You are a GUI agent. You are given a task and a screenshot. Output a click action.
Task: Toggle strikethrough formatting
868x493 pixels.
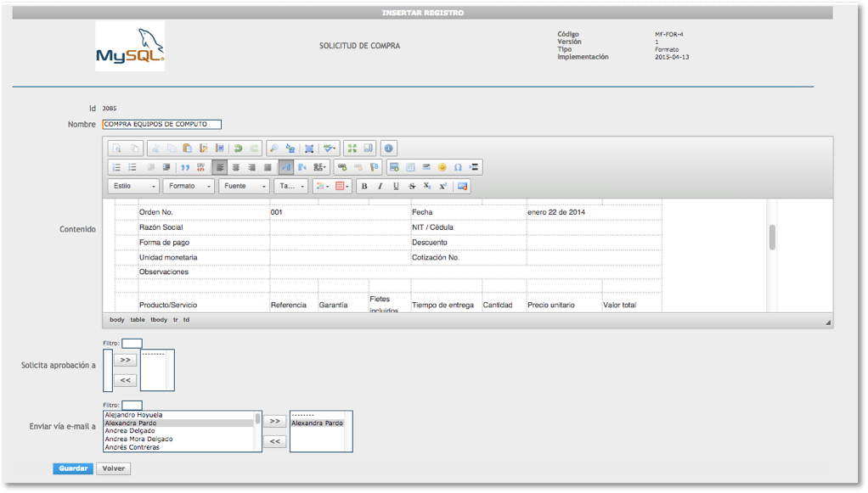412,187
